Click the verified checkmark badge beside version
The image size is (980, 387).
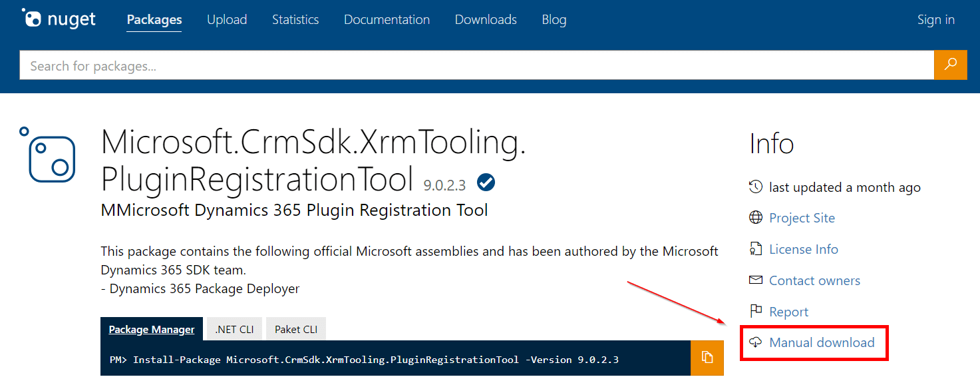(x=486, y=182)
